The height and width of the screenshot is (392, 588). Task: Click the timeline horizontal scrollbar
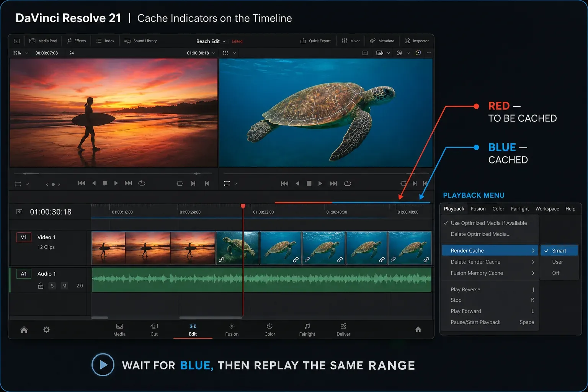click(211, 318)
